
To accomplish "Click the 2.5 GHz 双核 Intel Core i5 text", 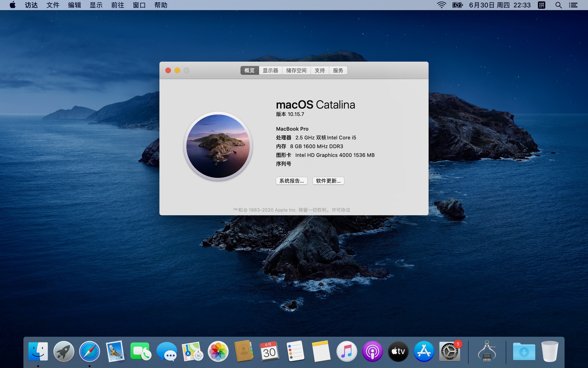I will [x=326, y=138].
